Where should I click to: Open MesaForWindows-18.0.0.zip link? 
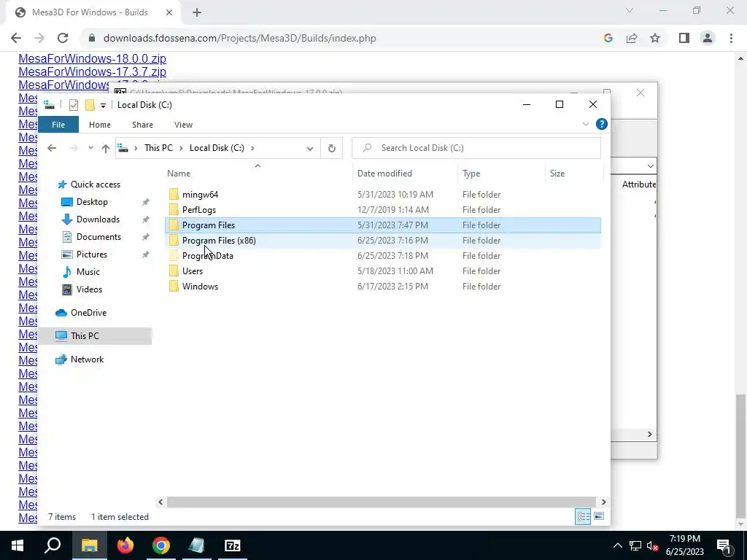(93, 58)
